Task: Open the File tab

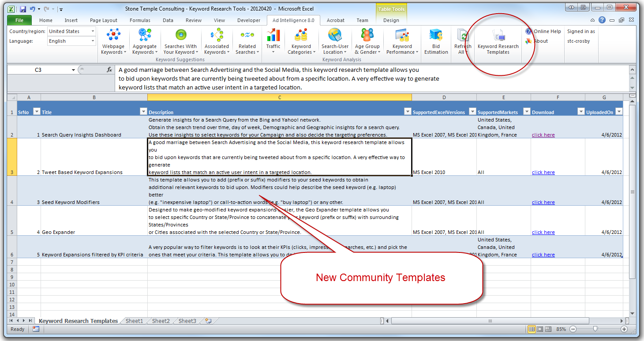Action: coord(19,20)
